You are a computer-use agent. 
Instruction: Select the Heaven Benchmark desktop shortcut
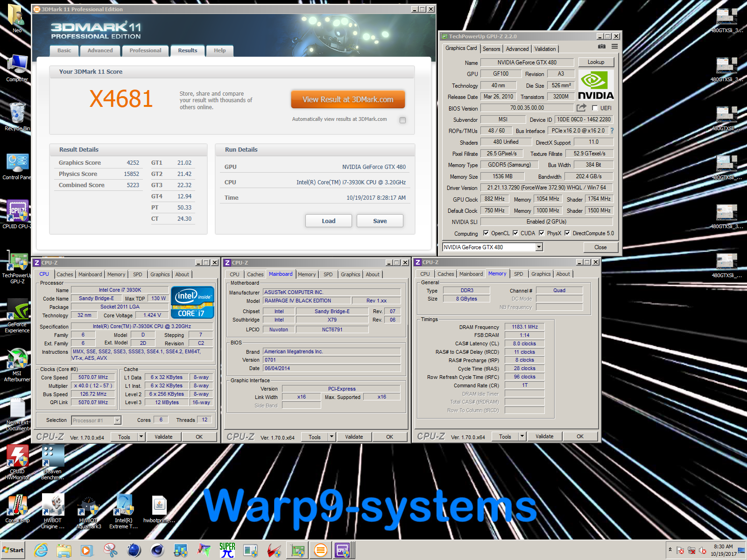point(52,462)
